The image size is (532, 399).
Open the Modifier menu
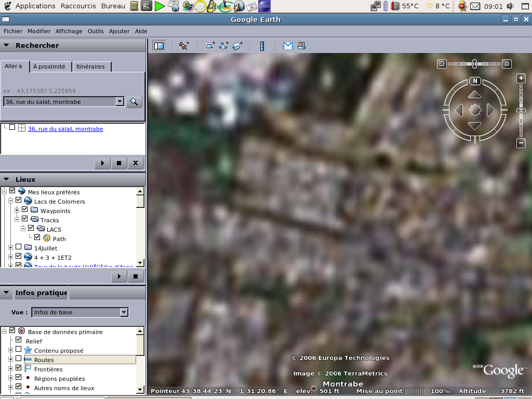click(39, 31)
